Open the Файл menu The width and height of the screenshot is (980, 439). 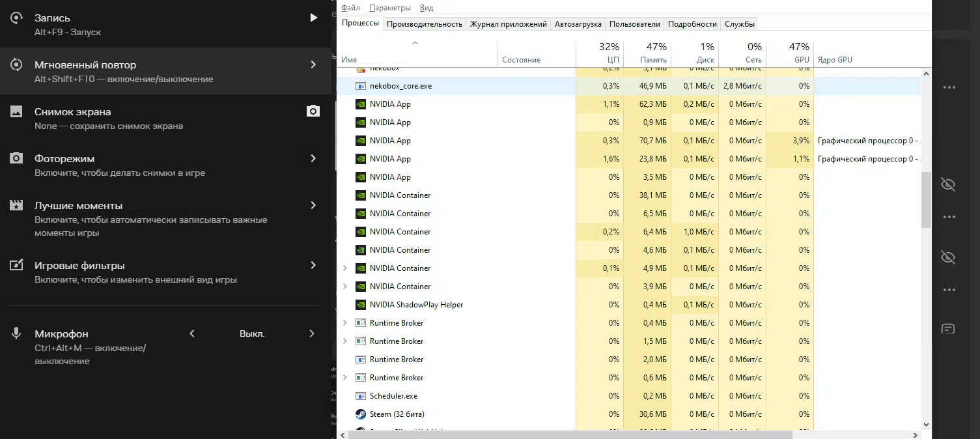pos(350,8)
